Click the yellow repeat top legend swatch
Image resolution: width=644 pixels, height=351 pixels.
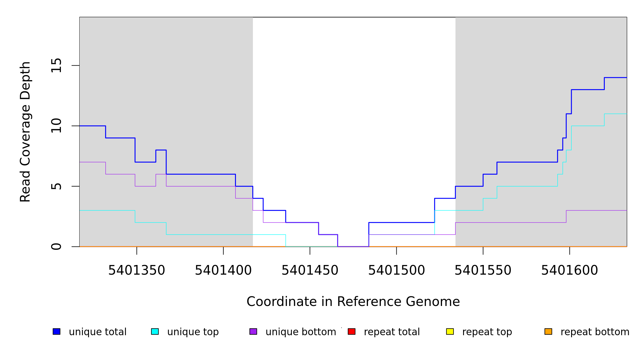pyautogui.click(x=450, y=331)
